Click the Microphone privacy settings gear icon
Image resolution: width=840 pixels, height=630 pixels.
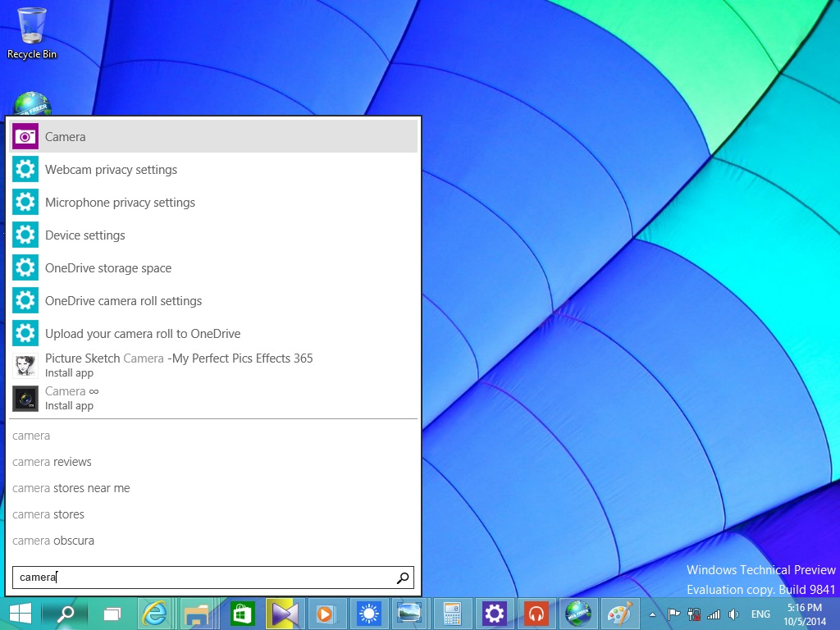pos(25,202)
